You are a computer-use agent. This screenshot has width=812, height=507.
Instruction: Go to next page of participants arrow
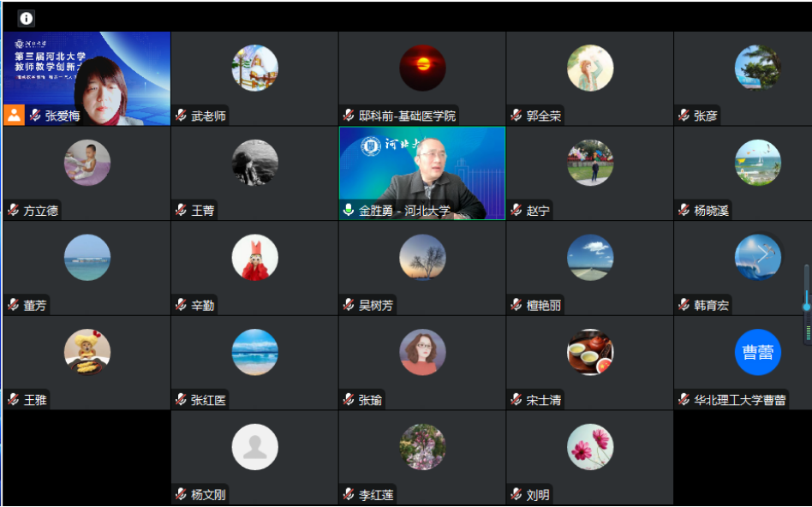pos(763,254)
